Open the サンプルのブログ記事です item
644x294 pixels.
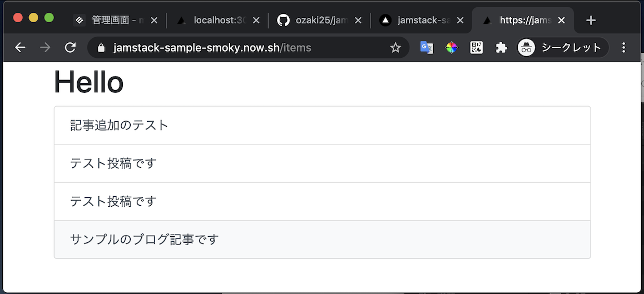point(323,240)
